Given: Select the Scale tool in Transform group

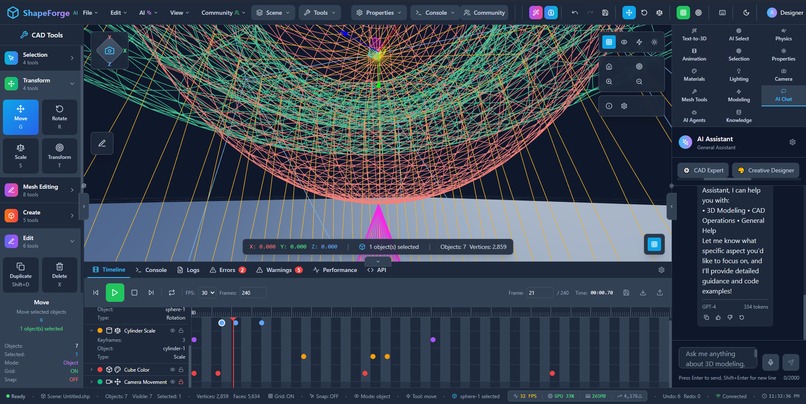Looking at the screenshot, I should pos(21,156).
